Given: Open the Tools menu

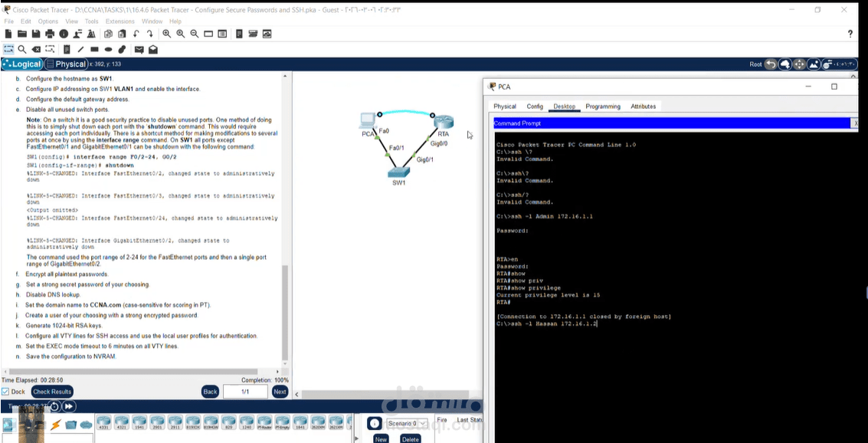Looking at the screenshot, I should [x=91, y=21].
